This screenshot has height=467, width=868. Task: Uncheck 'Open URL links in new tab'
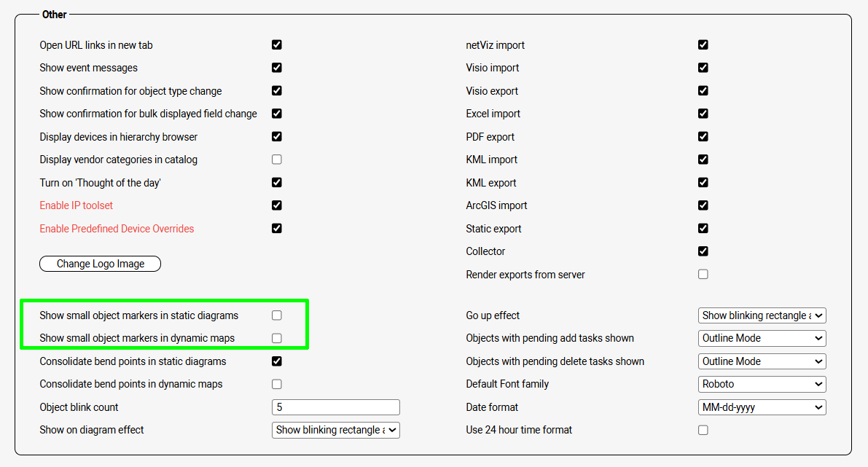pos(277,44)
